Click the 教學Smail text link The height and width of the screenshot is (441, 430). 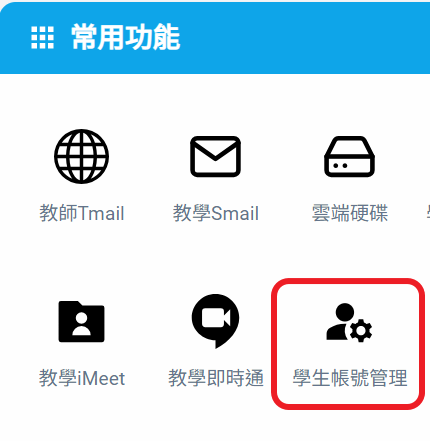(216, 213)
